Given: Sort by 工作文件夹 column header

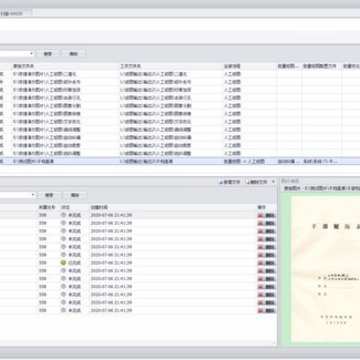Looking at the screenshot, I should point(170,66).
